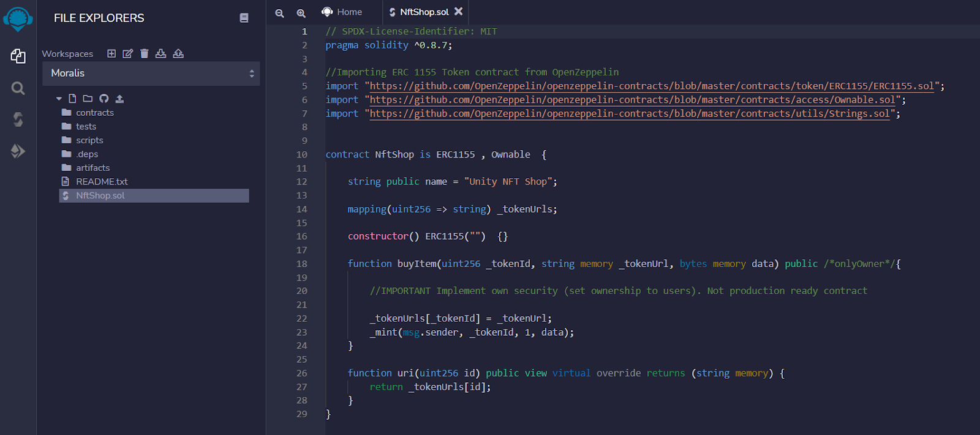Open the File Explorers sidebar icon

click(18, 56)
